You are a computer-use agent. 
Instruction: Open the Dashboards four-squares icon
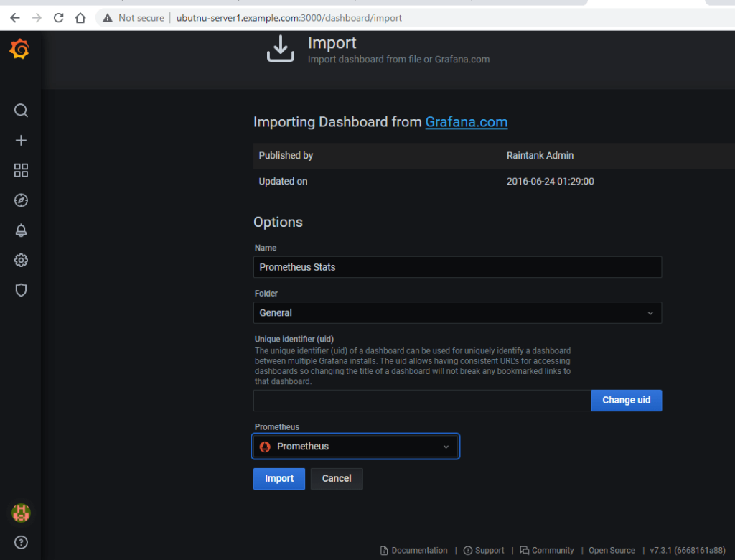pyautogui.click(x=21, y=170)
